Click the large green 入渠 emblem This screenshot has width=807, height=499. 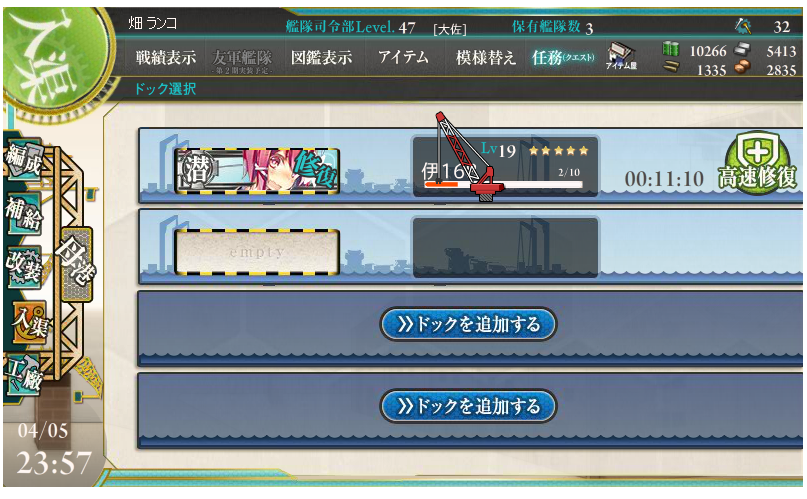pyautogui.click(x=57, y=57)
